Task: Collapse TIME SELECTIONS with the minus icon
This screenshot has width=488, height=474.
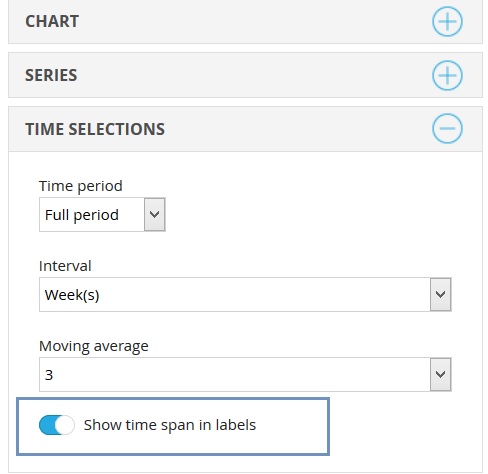Action: tap(447, 129)
